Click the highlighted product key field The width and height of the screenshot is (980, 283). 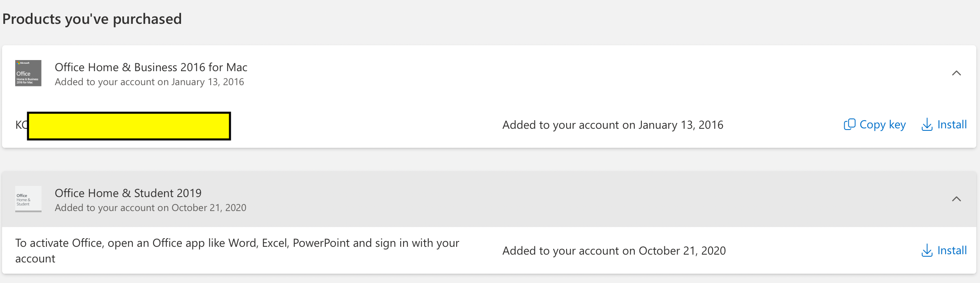(129, 126)
